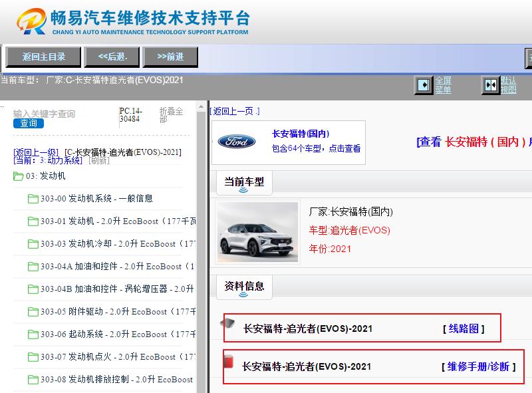Select the 当前车型 tab
The height and width of the screenshot is (393, 532).
point(244,183)
